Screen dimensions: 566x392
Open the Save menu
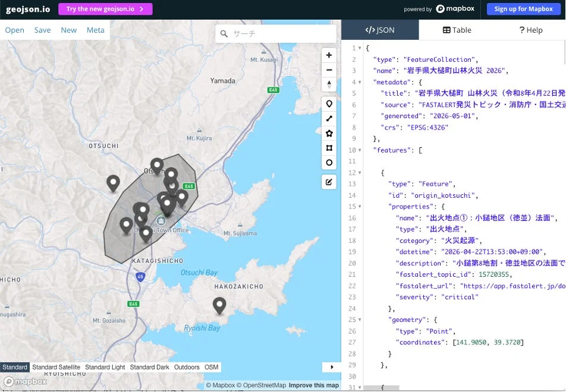(x=42, y=30)
